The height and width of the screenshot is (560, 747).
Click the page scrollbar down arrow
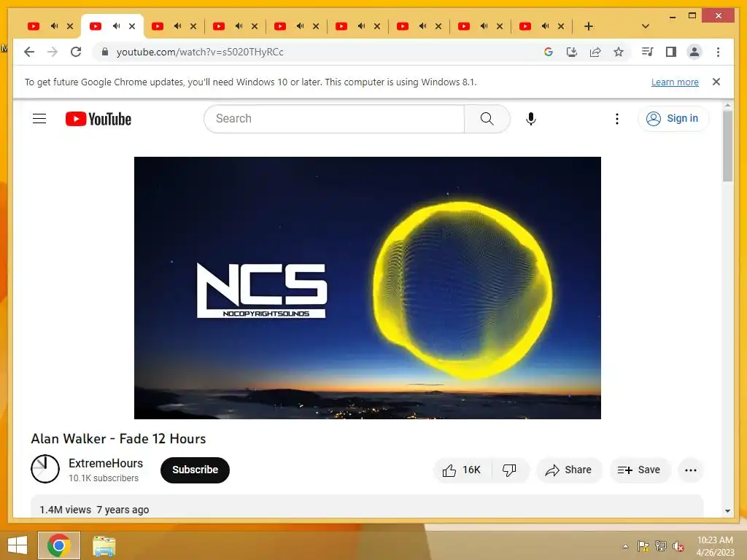[x=727, y=511]
